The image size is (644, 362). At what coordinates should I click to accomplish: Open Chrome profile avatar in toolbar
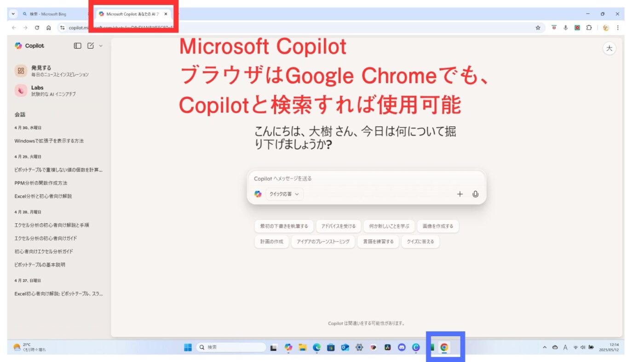pos(606,28)
